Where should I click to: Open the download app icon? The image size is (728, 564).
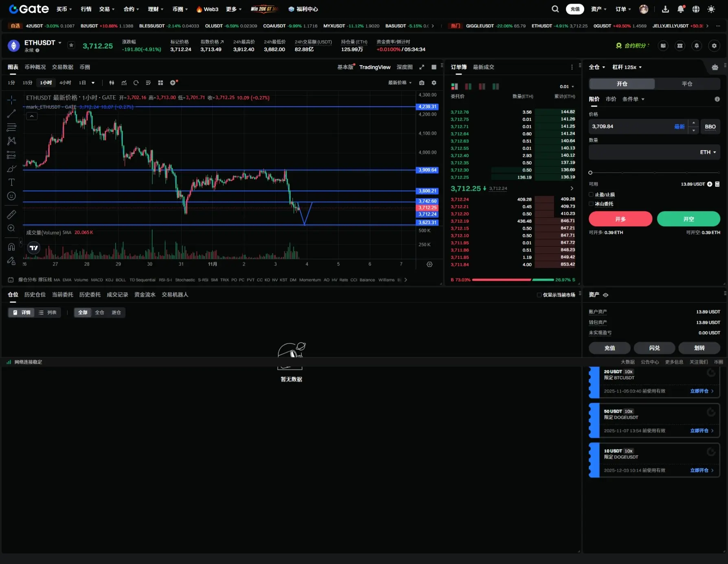point(665,9)
